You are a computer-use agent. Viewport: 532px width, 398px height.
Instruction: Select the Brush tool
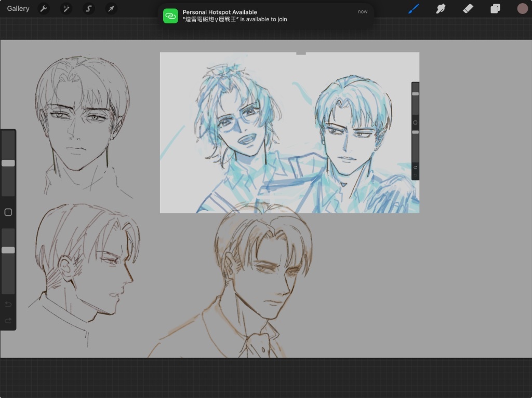414,8
